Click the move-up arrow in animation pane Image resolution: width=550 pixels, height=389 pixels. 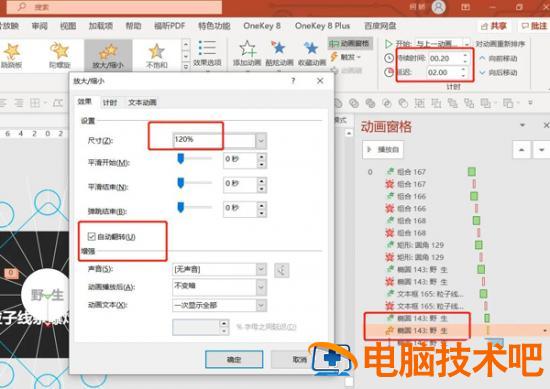521,150
